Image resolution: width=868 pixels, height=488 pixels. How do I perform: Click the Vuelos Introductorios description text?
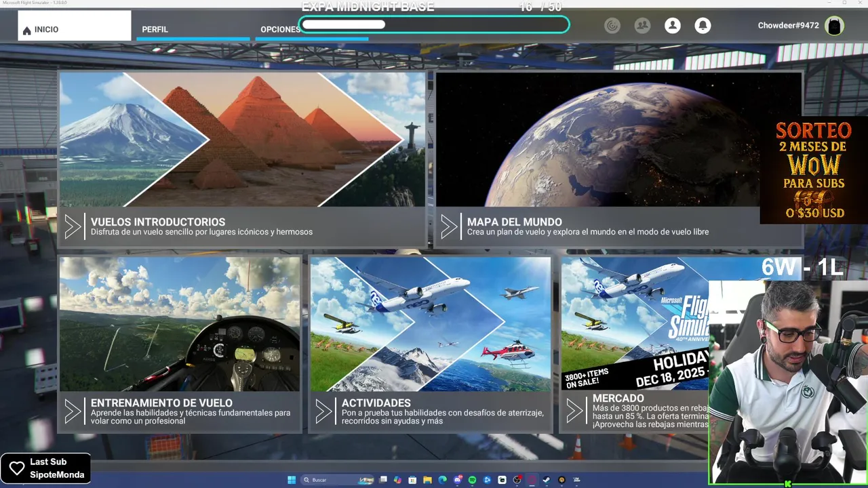click(201, 232)
